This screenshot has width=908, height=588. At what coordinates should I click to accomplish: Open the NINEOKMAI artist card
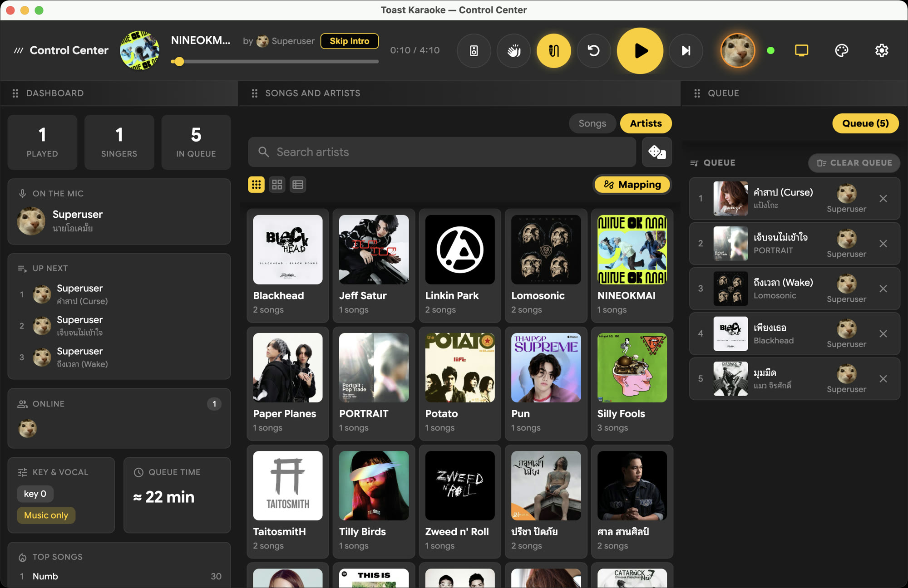click(x=632, y=266)
